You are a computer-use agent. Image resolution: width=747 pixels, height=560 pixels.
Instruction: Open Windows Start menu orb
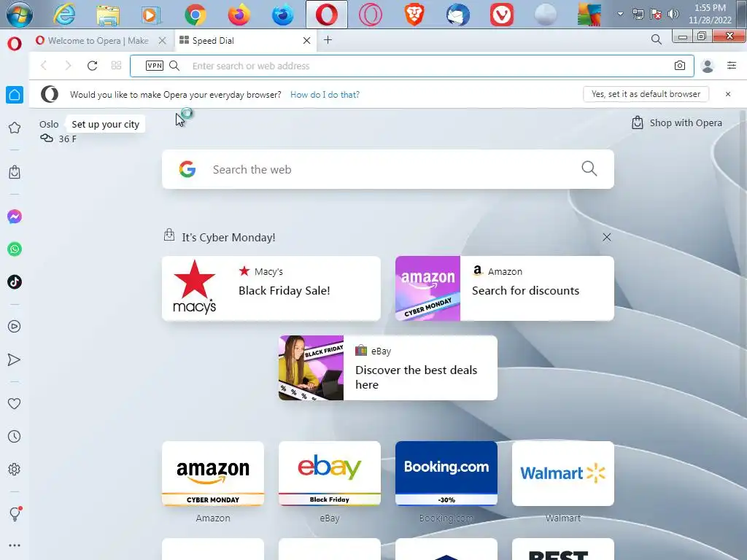(x=19, y=15)
